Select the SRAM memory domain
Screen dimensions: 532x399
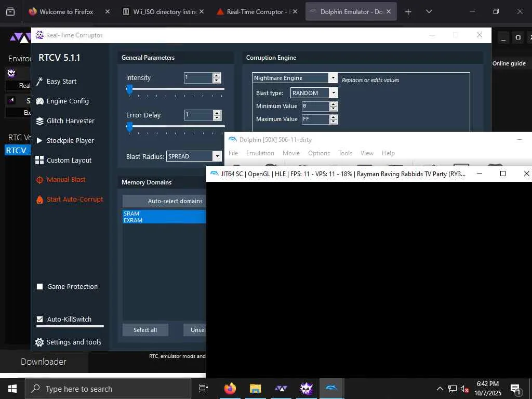tap(164, 214)
